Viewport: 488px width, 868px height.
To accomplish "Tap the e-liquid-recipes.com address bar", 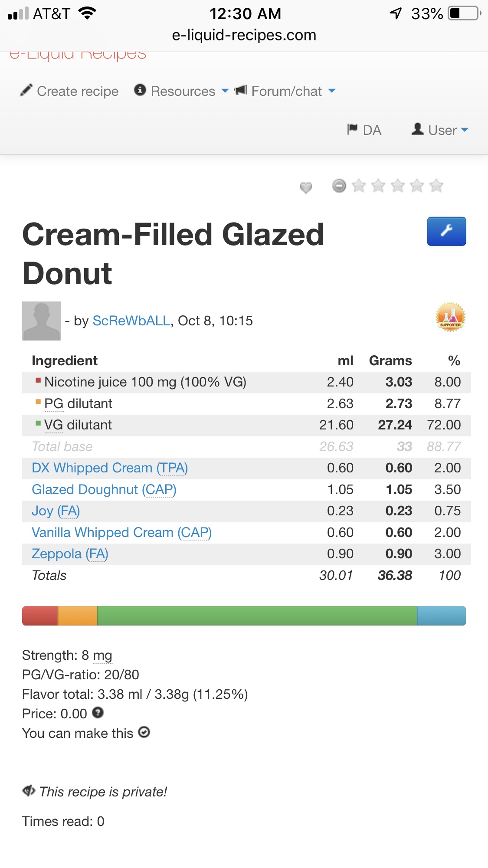I will coord(244,35).
